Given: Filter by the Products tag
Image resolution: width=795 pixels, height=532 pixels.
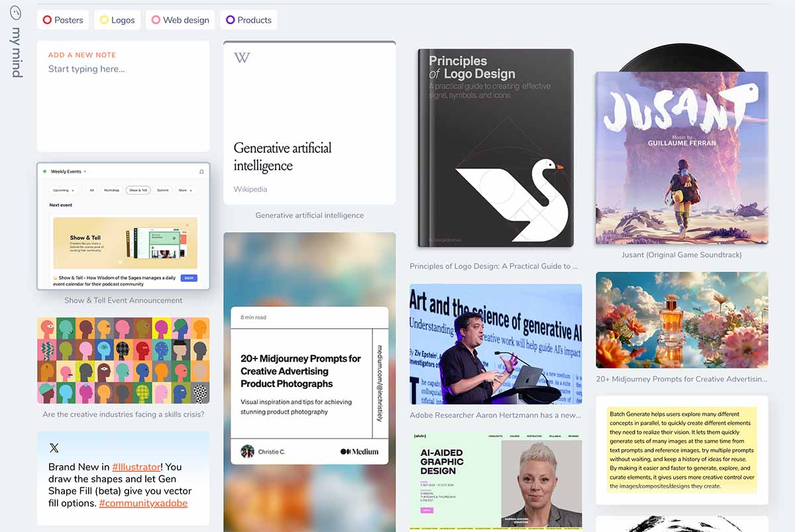Looking at the screenshot, I should (248, 20).
